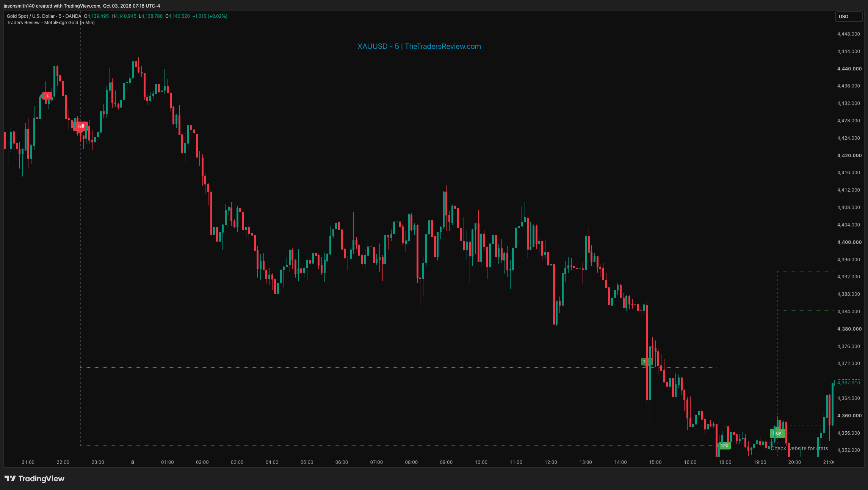Click the TradingView logo in the footer

point(34,479)
